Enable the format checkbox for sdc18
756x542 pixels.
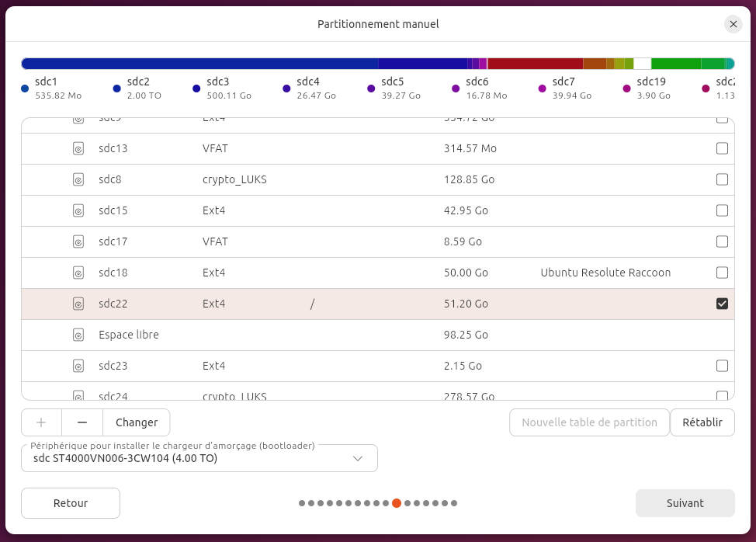722,273
